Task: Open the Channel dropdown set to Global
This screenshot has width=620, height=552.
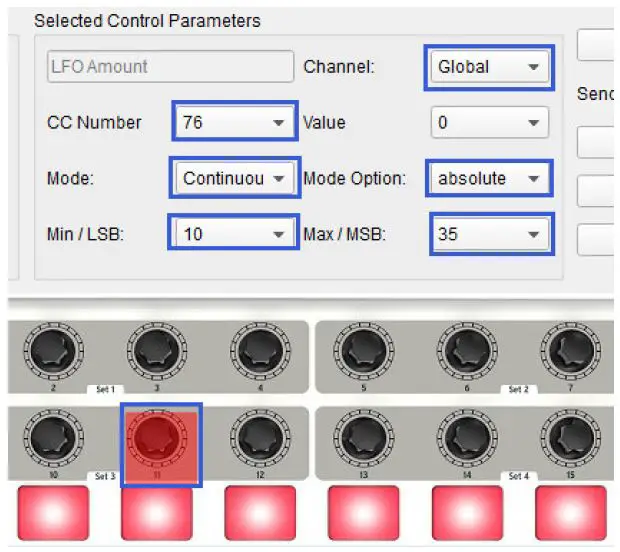Action: pyautogui.click(x=490, y=66)
